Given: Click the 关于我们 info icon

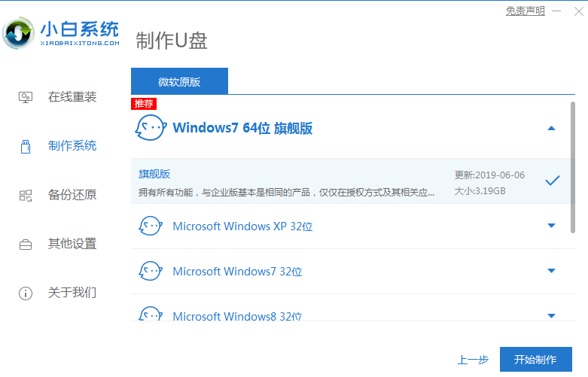Looking at the screenshot, I should (26, 293).
